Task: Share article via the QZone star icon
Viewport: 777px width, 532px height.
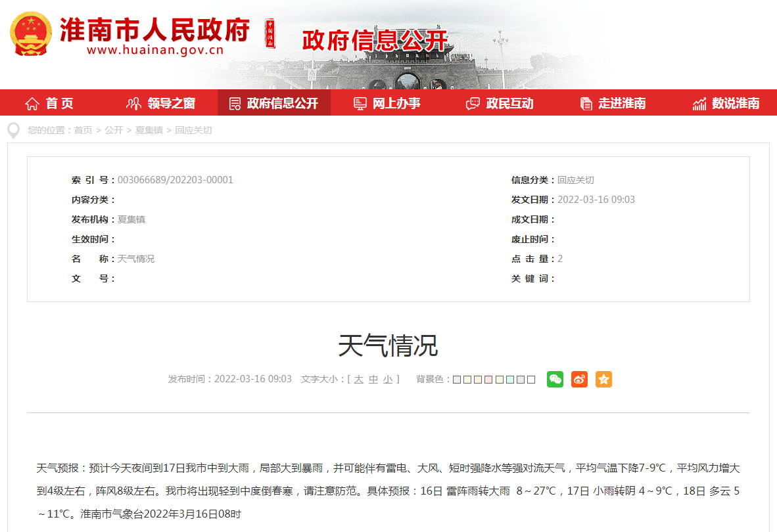Action: (x=603, y=379)
